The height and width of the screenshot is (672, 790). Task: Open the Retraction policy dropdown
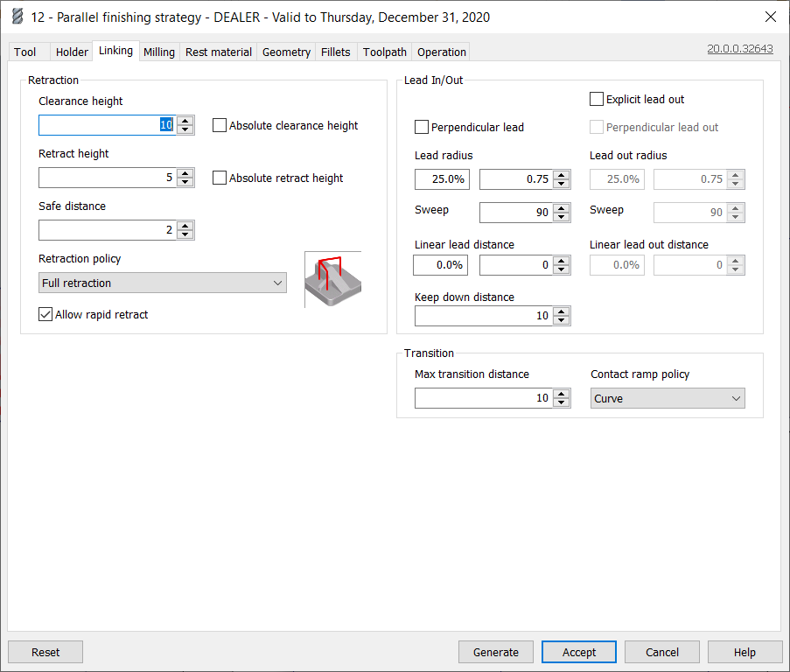click(x=164, y=283)
